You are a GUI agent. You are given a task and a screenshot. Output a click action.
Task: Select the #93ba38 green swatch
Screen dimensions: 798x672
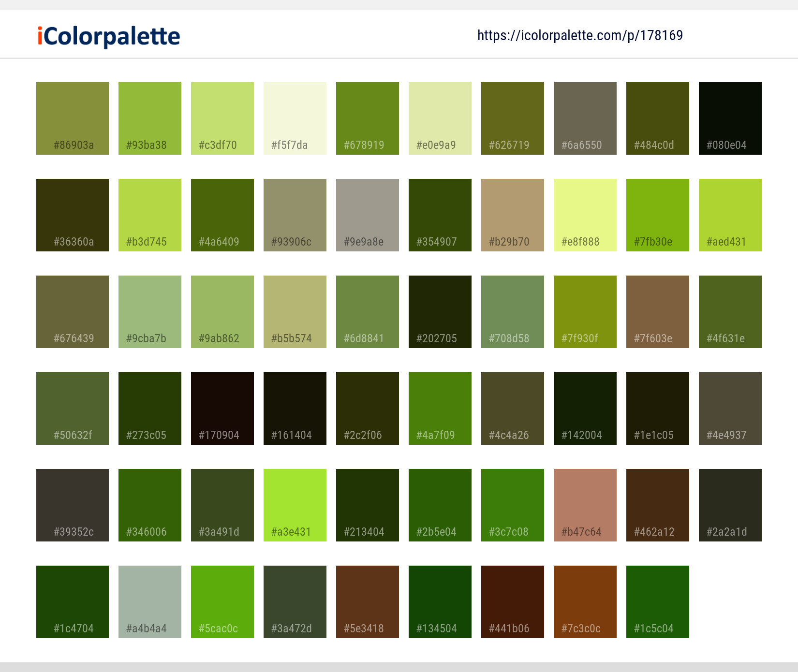150,118
